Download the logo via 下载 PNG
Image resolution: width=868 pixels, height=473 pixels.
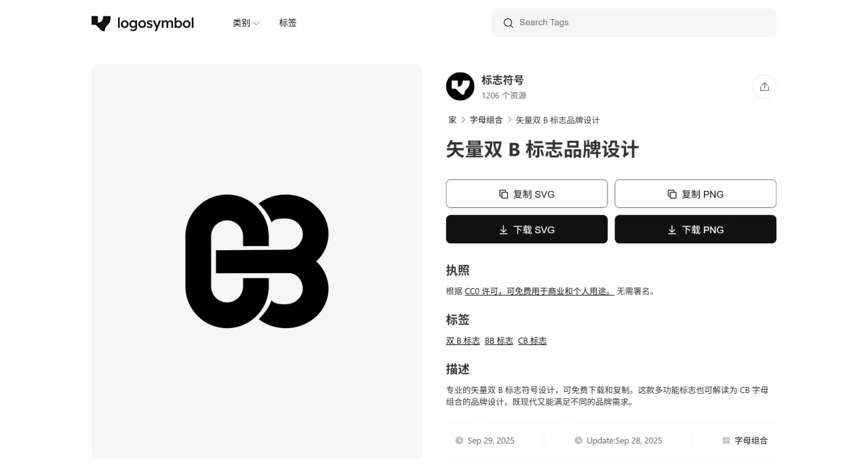click(695, 230)
